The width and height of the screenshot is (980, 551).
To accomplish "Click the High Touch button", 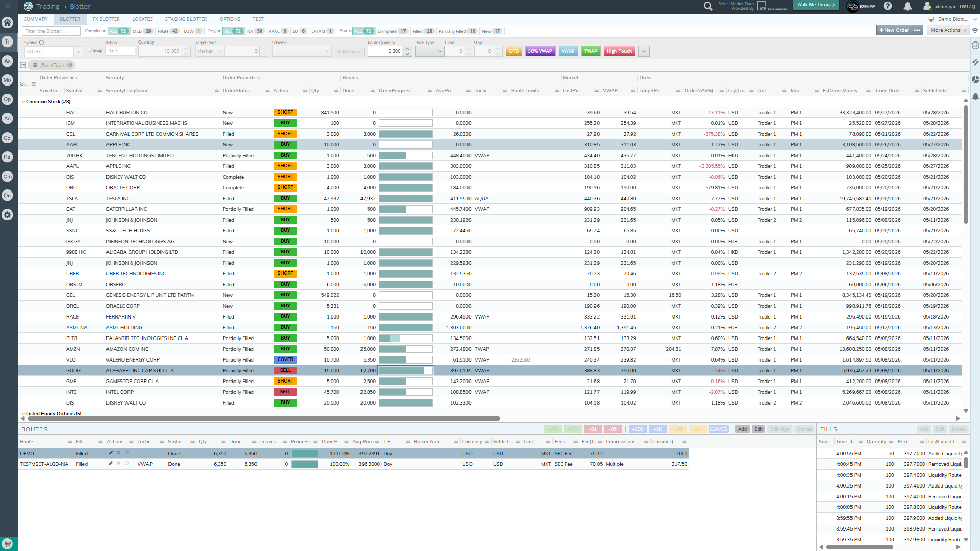I will point(619,51).
